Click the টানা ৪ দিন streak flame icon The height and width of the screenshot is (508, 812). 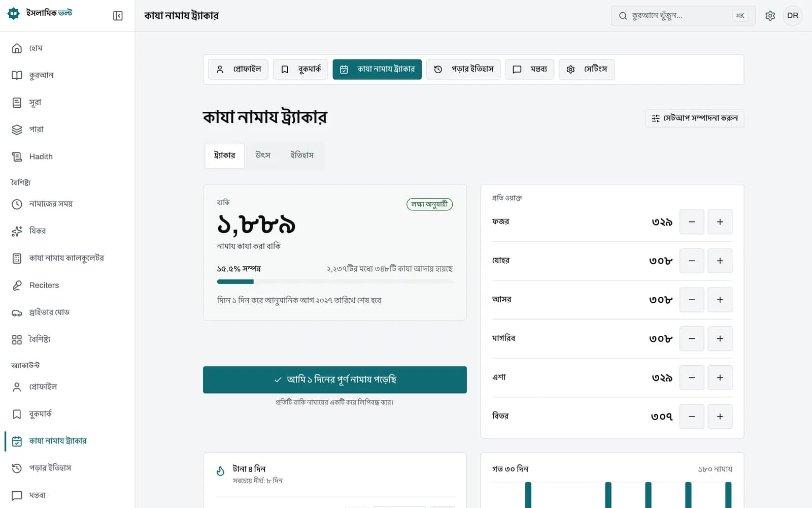[x=221, y=471]
